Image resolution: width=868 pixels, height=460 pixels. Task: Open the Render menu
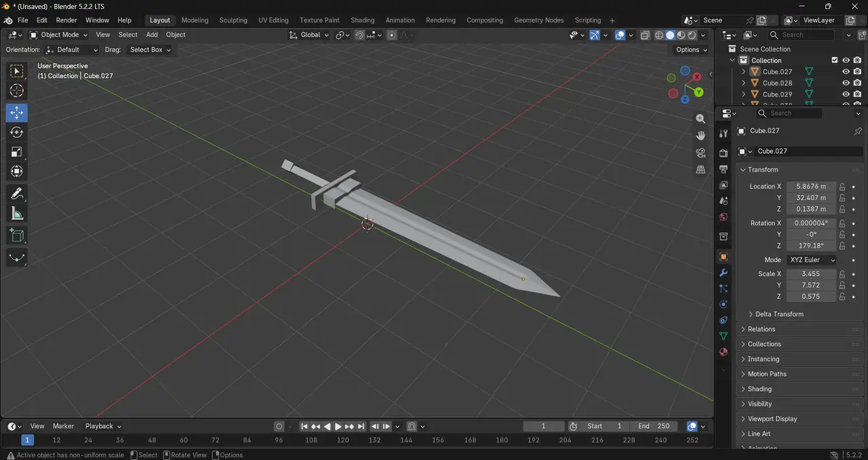click(x=66, y=20)
